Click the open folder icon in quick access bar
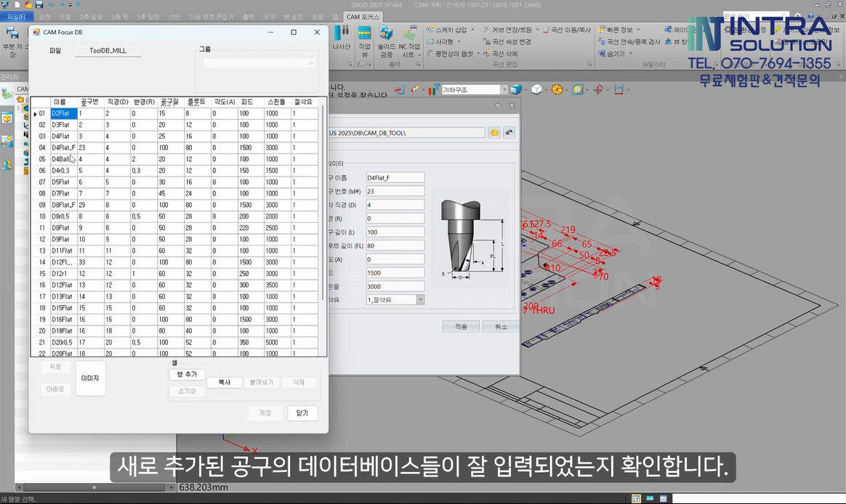Screen dimensions: 846x504 28,4
